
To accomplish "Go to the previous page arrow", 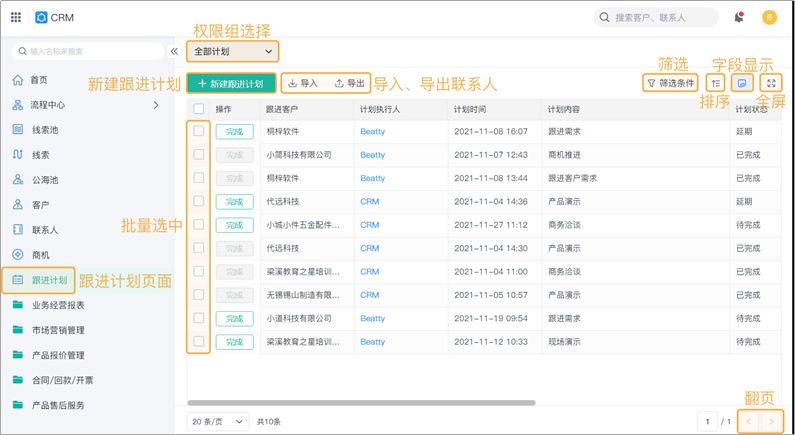I will point(749,421).
